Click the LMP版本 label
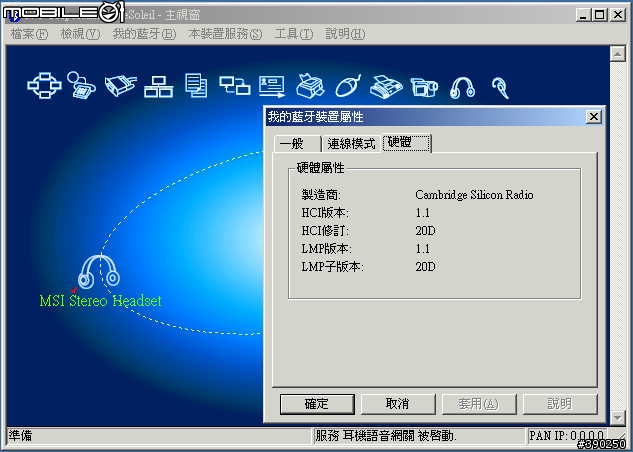 [327, 249]
